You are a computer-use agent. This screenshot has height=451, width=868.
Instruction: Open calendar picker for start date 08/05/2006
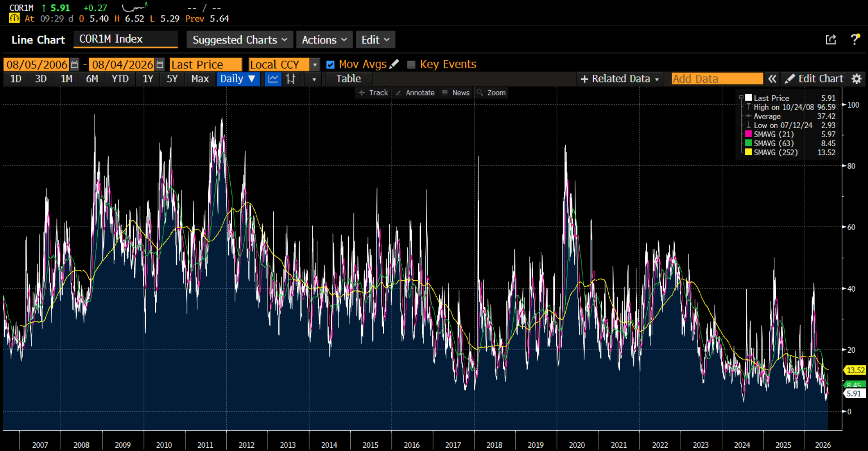(75, 64)
